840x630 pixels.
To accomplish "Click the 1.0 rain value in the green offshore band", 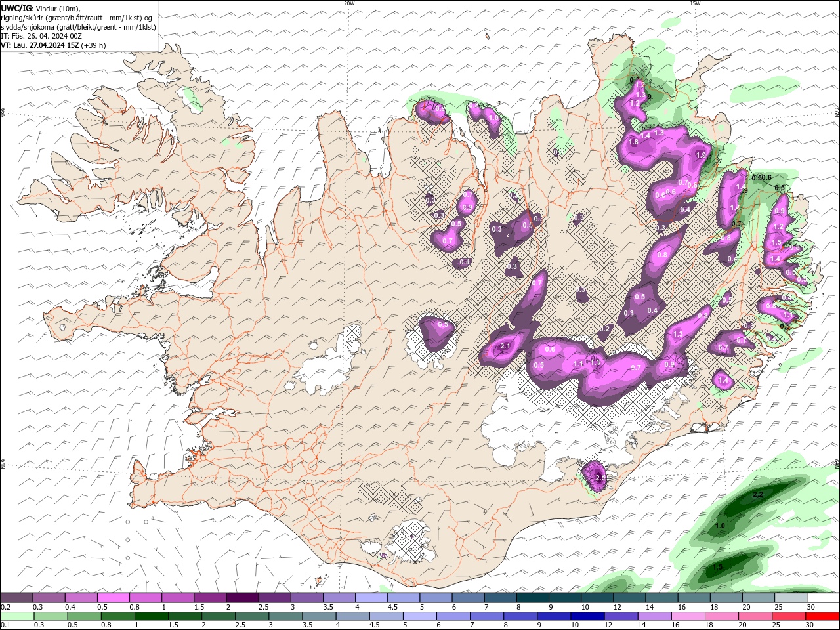I will [x=720, y=526].
